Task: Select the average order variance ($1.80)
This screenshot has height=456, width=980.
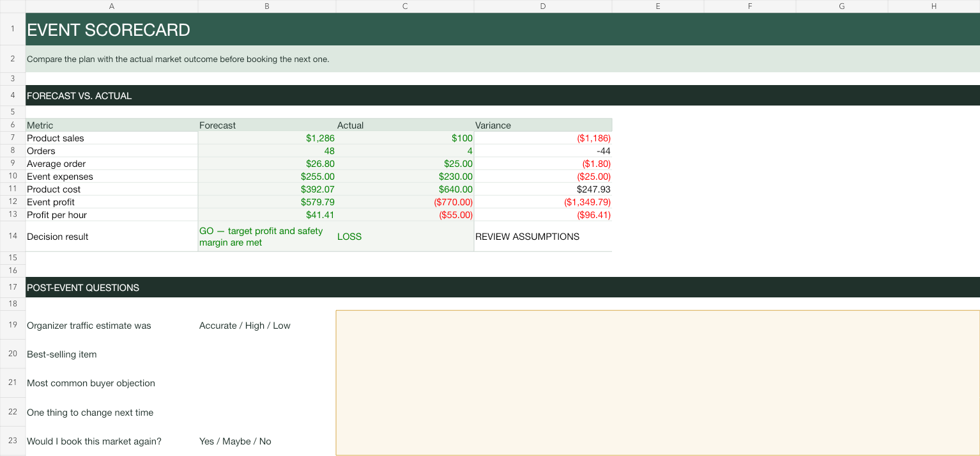Action: [x=543, y=164]
